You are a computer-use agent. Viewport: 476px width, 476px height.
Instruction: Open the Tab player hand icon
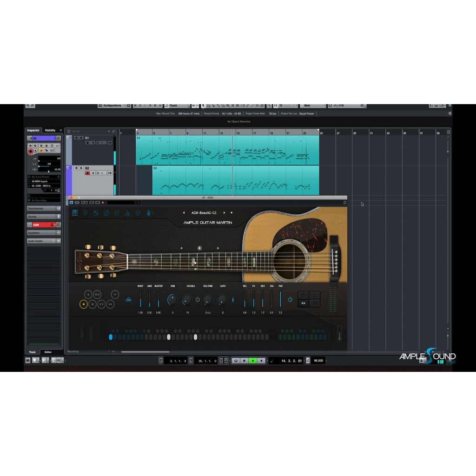click(x=148, y=212)
